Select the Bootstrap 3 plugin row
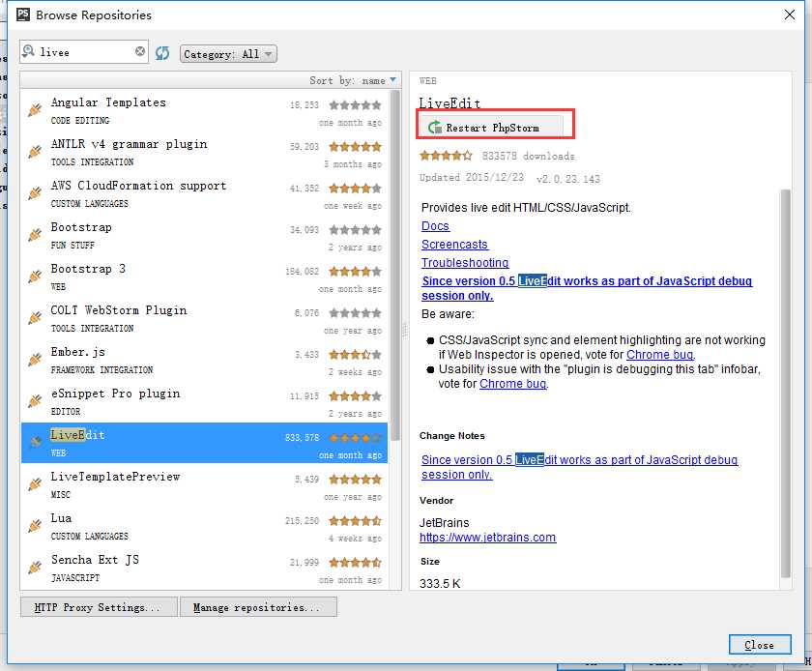812x671 pixels. [x=204, y=277]
